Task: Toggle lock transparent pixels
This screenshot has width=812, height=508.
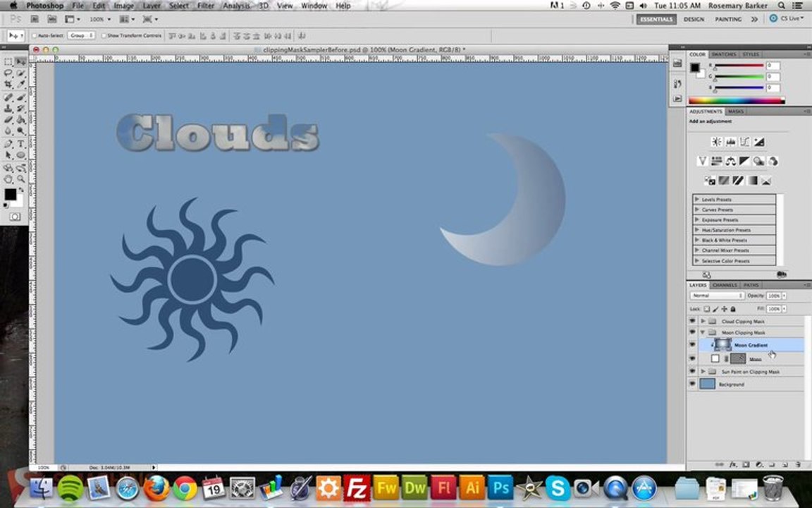Action: pyautogui.click(x=707, y=309)
